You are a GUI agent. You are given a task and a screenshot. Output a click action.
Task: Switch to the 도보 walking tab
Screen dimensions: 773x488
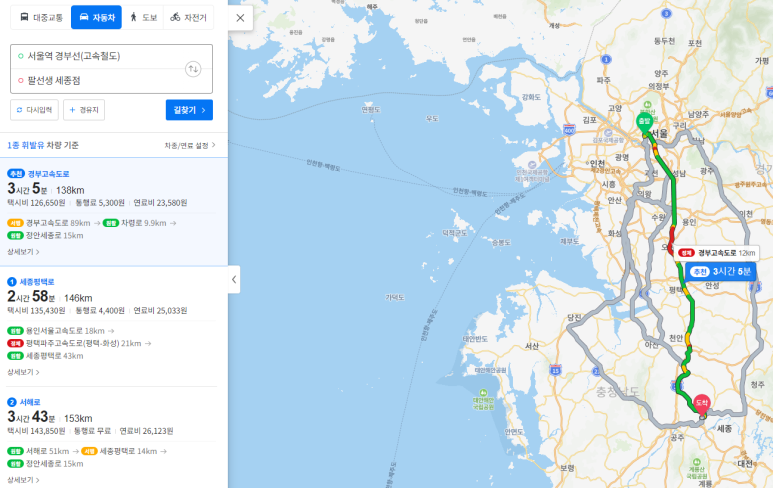[143, 17]
